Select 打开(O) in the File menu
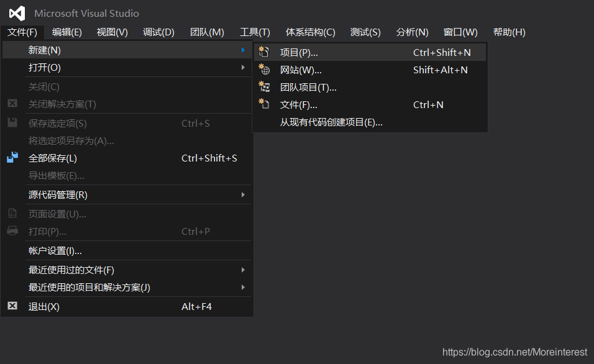This screenshot has height=364, width=594. tap(127, 68)
